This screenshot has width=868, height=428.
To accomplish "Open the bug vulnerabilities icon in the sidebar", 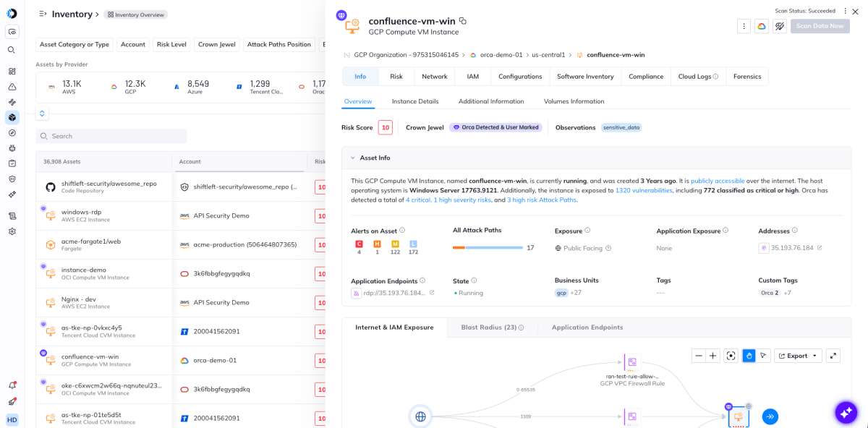I will point(12,147).
